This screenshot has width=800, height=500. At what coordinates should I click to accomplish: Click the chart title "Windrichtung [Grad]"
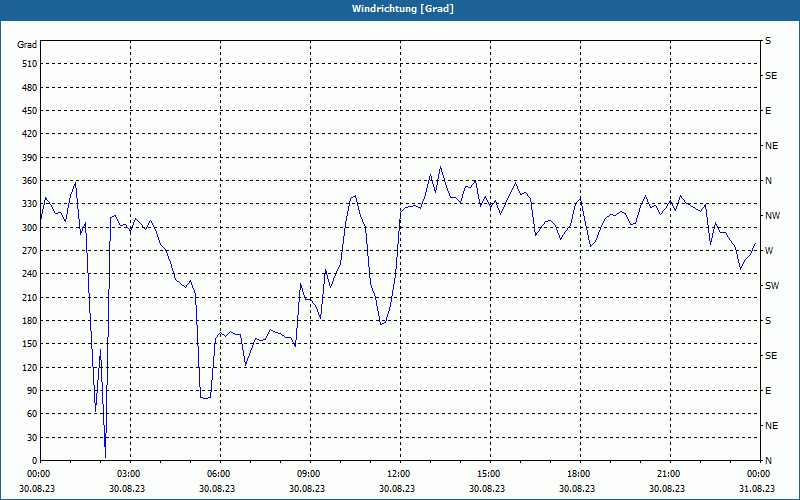403,9
